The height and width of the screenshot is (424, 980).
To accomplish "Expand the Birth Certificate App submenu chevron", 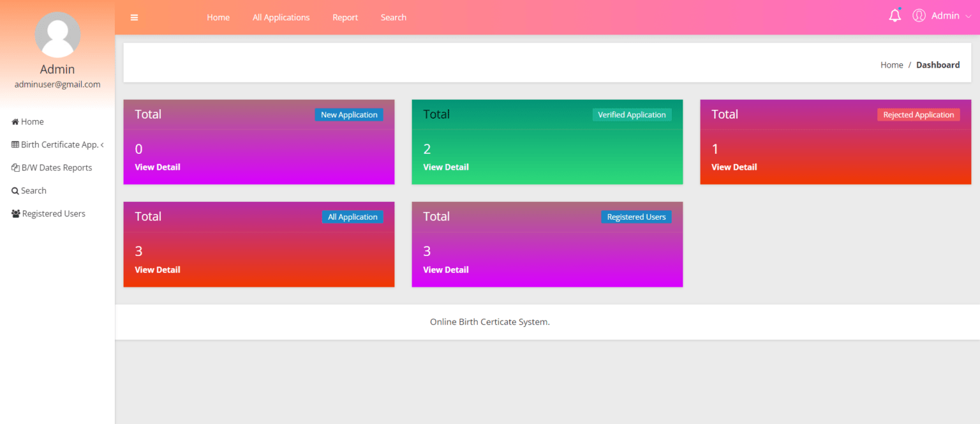I will (x=102, y=144).
